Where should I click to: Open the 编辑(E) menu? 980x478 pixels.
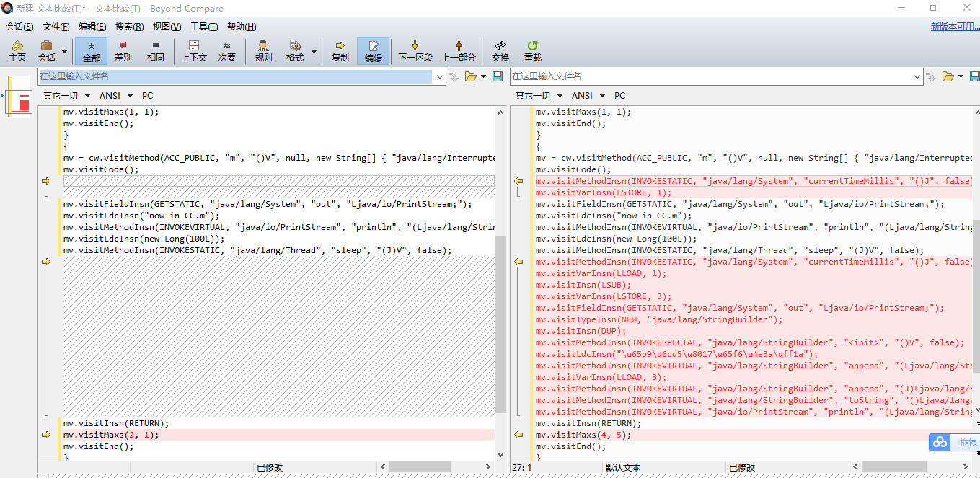(92, 27)
